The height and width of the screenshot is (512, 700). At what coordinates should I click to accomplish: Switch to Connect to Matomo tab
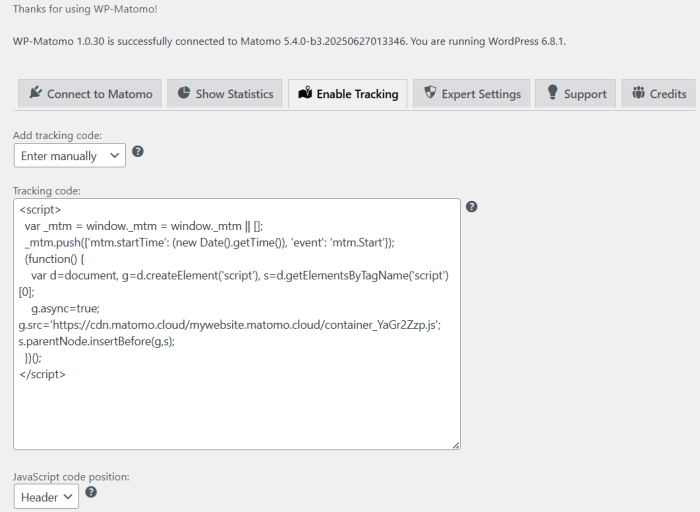90,94
